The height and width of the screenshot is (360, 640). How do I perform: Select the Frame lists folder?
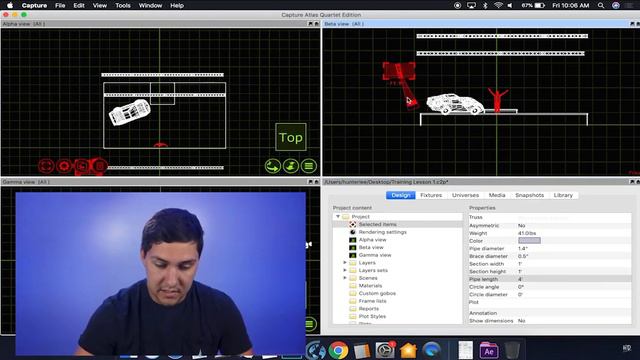tap(372, 301)
